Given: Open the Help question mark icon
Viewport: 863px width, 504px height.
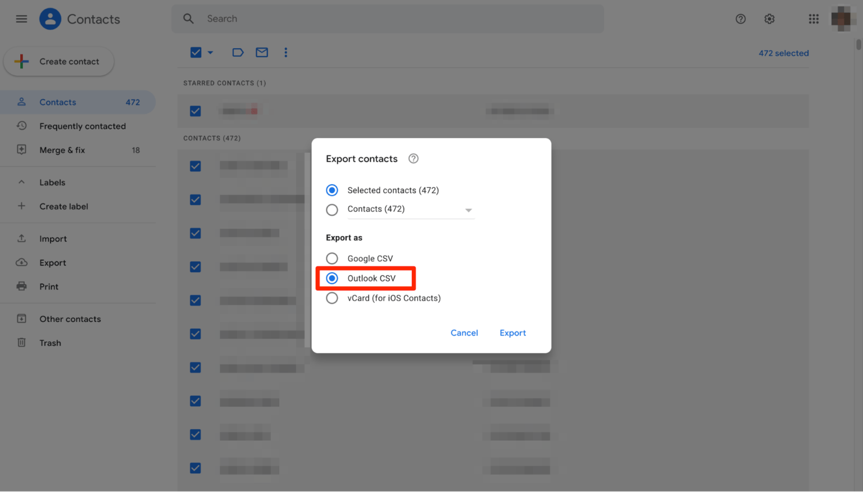Looking at the screenshot, I should (x=741, y=19).
